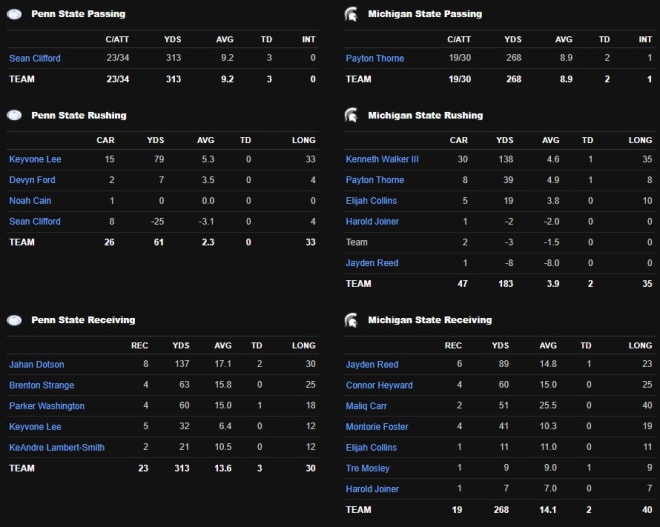
Task: Click the Penn State Receiving heading
Action: [83, 320]
